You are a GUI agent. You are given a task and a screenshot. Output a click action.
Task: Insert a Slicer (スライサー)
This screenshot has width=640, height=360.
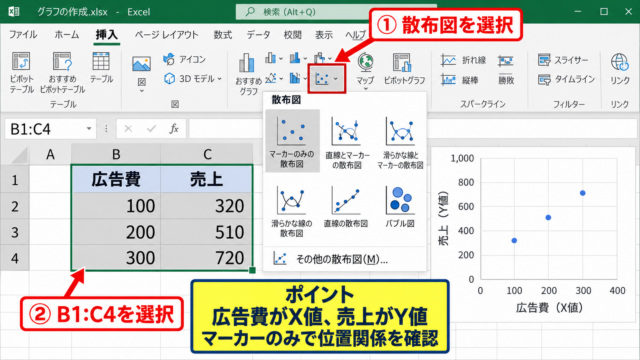click(563, 60)
